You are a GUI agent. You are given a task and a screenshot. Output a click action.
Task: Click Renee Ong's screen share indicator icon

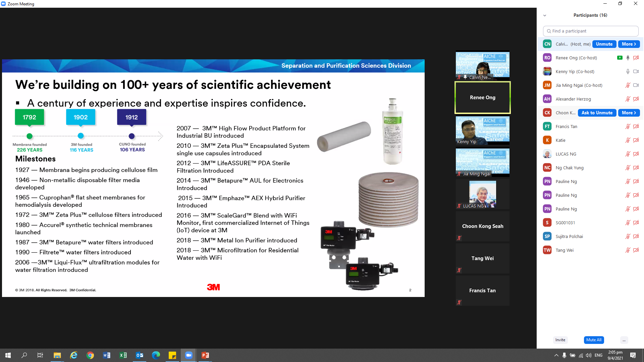pyautogui.click(x=620, y=58)
